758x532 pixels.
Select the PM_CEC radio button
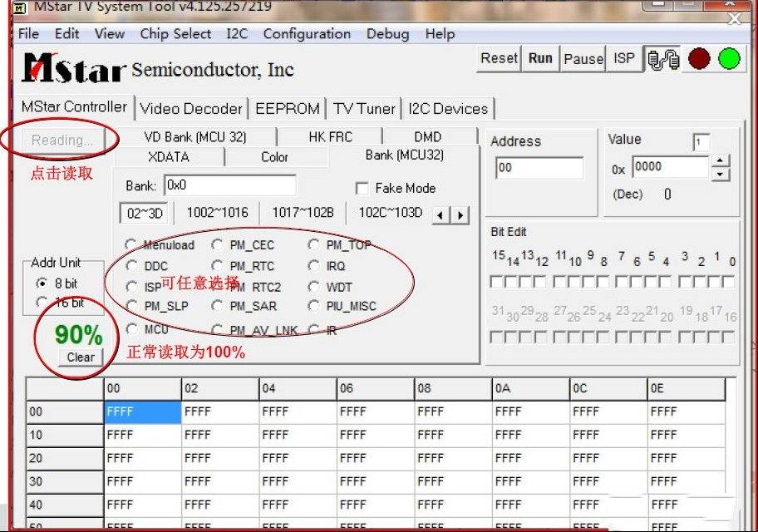[x=217, y=244]
